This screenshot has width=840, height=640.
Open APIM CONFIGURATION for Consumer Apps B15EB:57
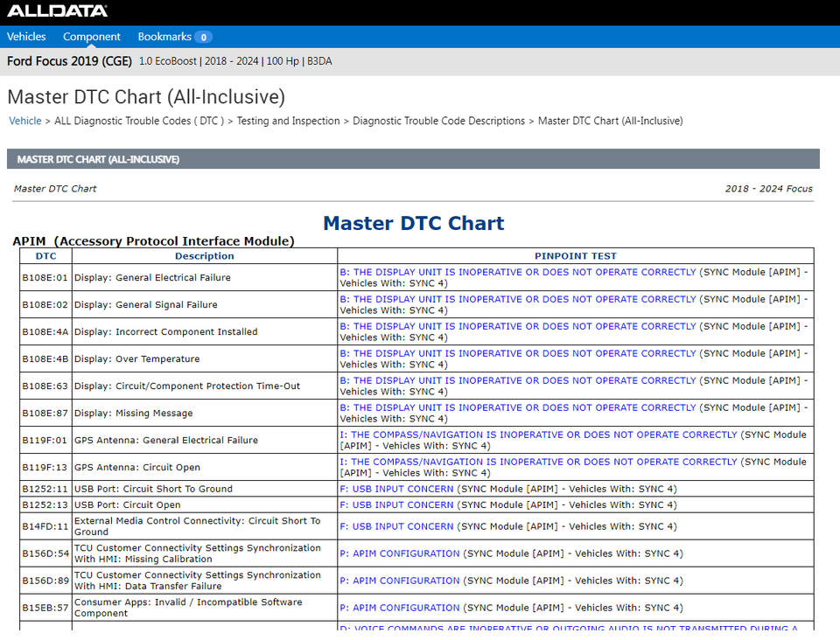coord(399,608)
